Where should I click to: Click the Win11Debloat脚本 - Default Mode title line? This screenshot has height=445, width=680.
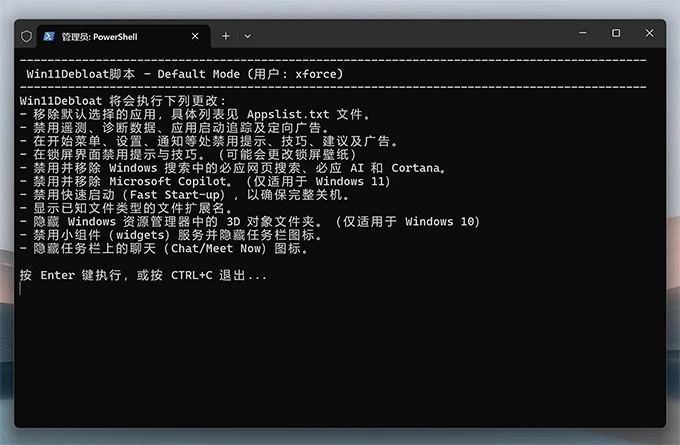click(x=185, y=74)
